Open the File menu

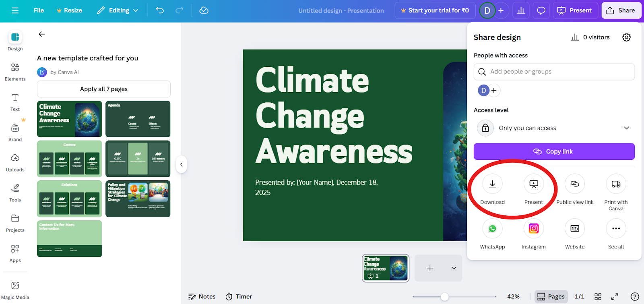(39, 10)
